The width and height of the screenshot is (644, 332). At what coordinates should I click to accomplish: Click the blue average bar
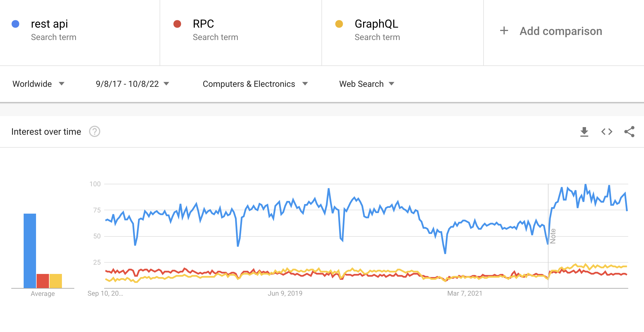(30, 251)
